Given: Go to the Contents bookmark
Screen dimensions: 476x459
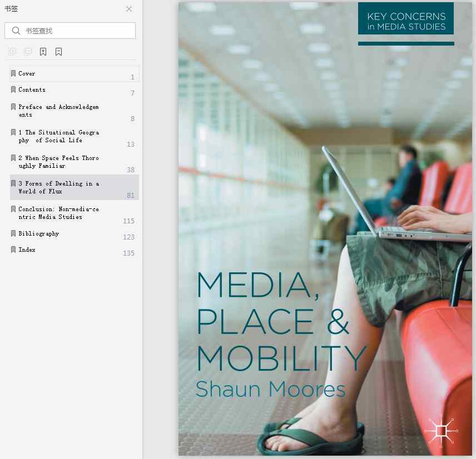Looking at the screenshot, I should tap(75, 90).
